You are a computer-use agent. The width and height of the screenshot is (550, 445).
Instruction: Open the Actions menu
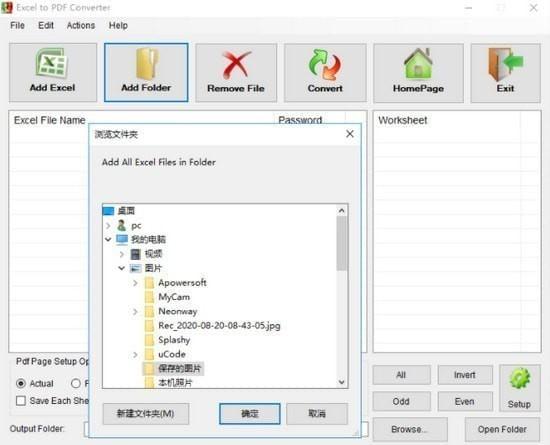[x=81, y=26]
